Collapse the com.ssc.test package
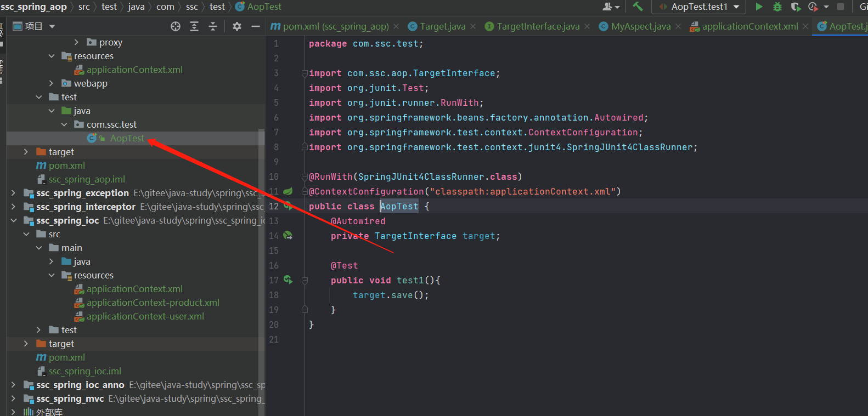868x416 pixels. click(x=64, y=124)
